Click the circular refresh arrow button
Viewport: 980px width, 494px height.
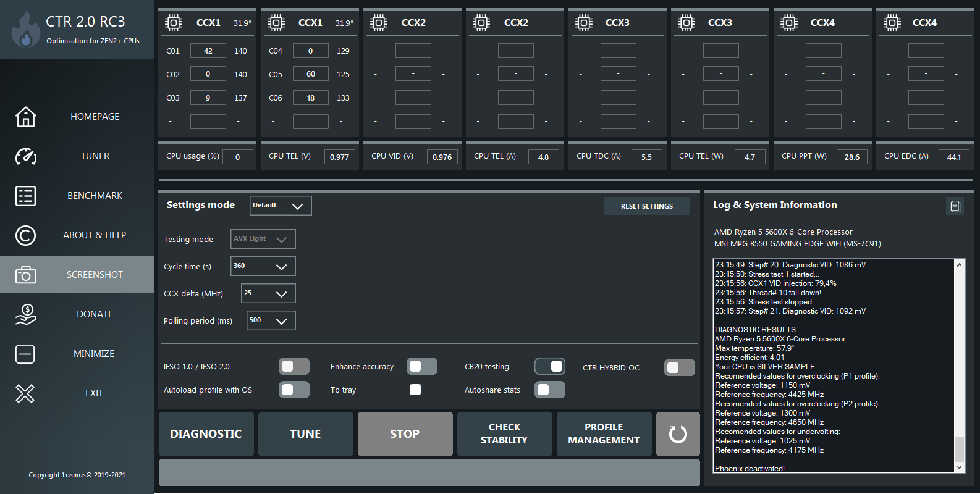pyautogui.click(x=678, y=434)
